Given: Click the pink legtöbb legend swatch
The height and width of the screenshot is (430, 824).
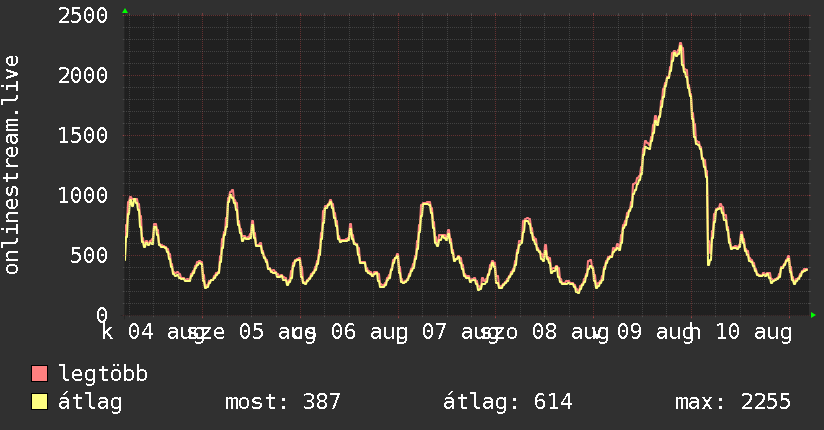Looking at the screenshot, I should (39, 374).
